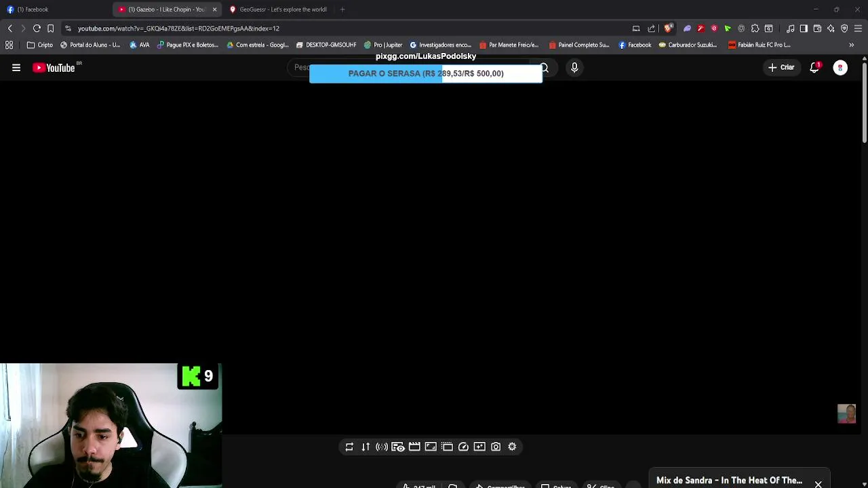The height and width of the screenshot is (488, 868).
Task: Open the Pro | Jupiter bookmark
Action: pos(383,45)
